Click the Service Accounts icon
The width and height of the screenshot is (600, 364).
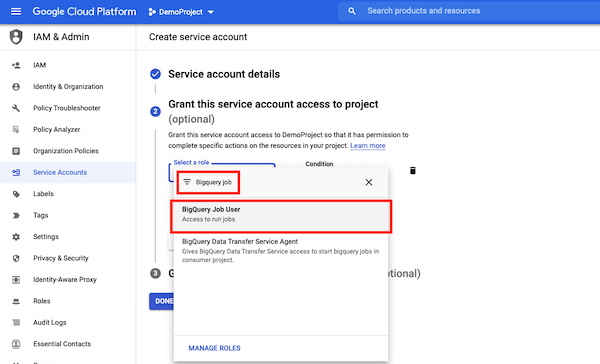pos(16,172)
